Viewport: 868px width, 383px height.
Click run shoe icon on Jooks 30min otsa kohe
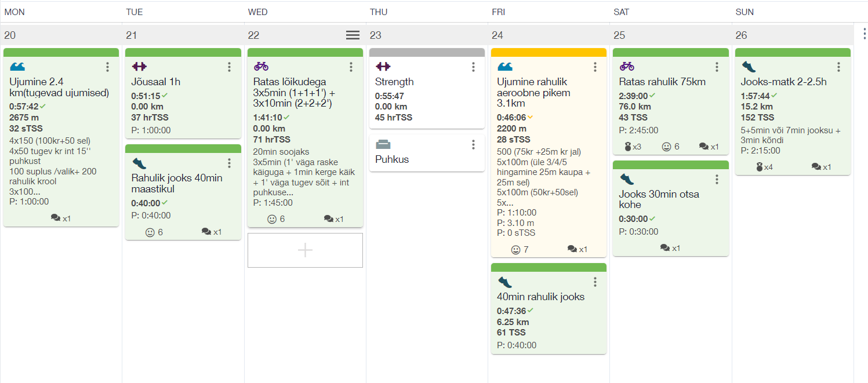click(627, 179)
